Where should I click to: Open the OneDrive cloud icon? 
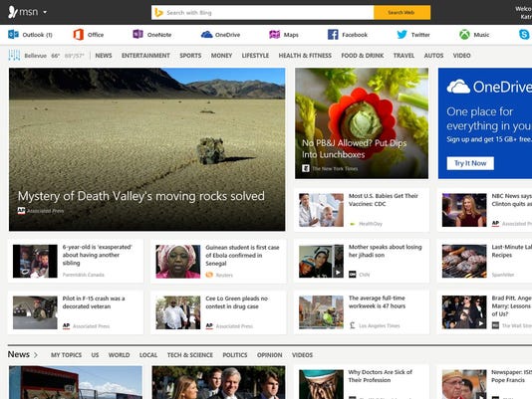click(206, 35)
